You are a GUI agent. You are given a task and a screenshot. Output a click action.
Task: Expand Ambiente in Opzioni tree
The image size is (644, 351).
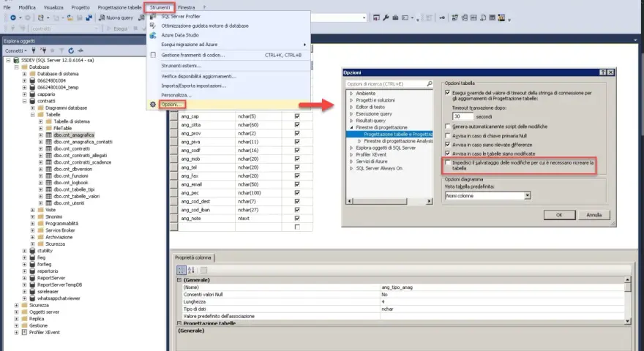[351, 93]
